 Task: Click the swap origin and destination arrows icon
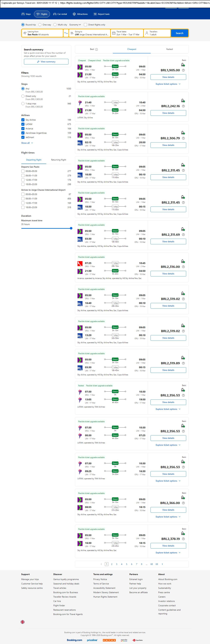point(66,33)
